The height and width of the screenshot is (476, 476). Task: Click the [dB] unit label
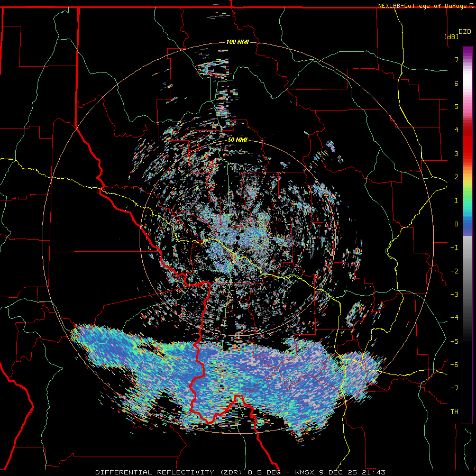pyautogui.click(x=452, y=36)
